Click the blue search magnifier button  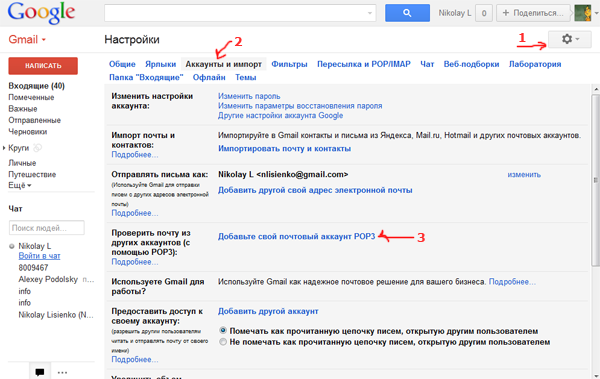[407, 13]
